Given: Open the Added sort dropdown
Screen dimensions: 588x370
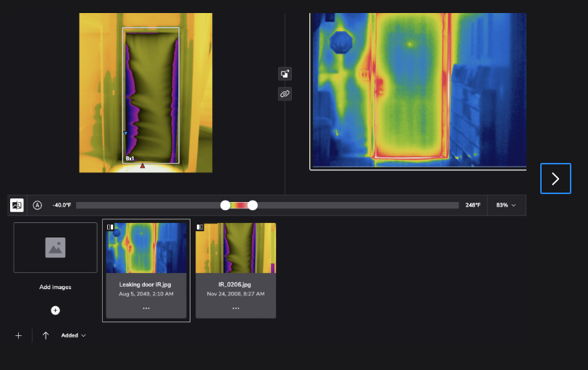Looking at the screenshot, I should pos(73,335).
